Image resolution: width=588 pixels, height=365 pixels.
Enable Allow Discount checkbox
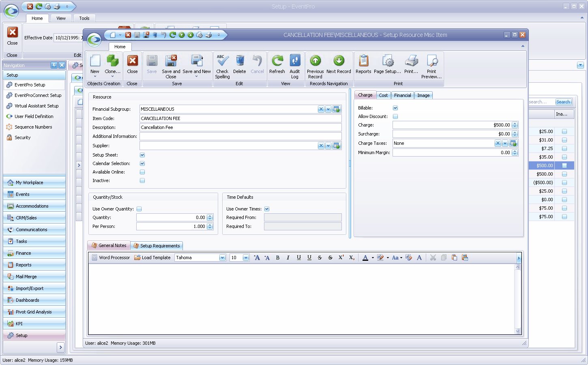click(395, 116)
